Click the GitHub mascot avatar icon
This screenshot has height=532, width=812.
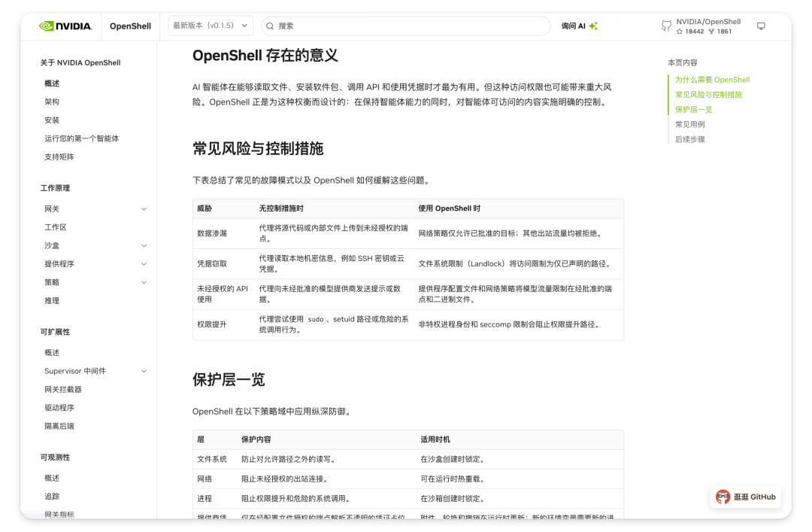[723, 497]
